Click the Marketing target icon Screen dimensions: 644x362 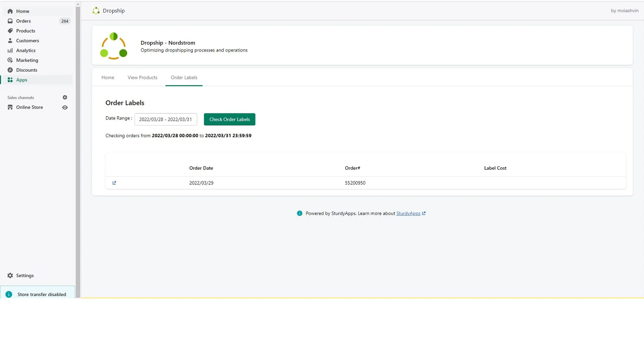point(10,60)
